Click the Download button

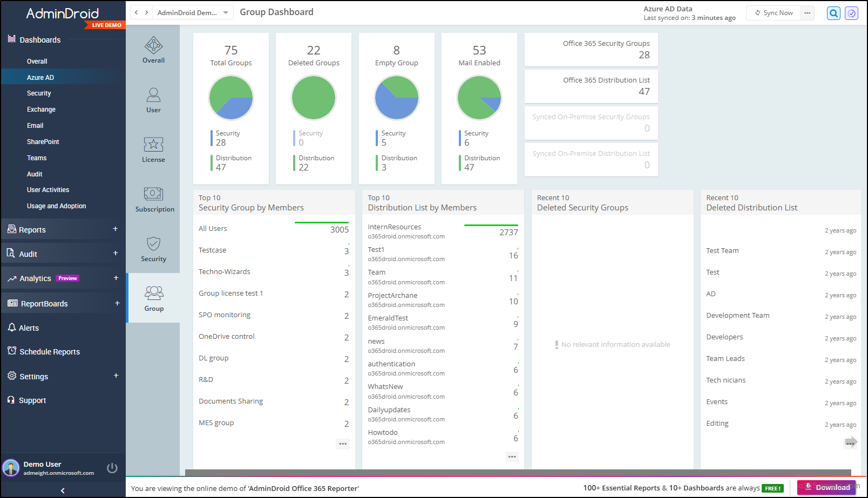[x=826, y=487]
